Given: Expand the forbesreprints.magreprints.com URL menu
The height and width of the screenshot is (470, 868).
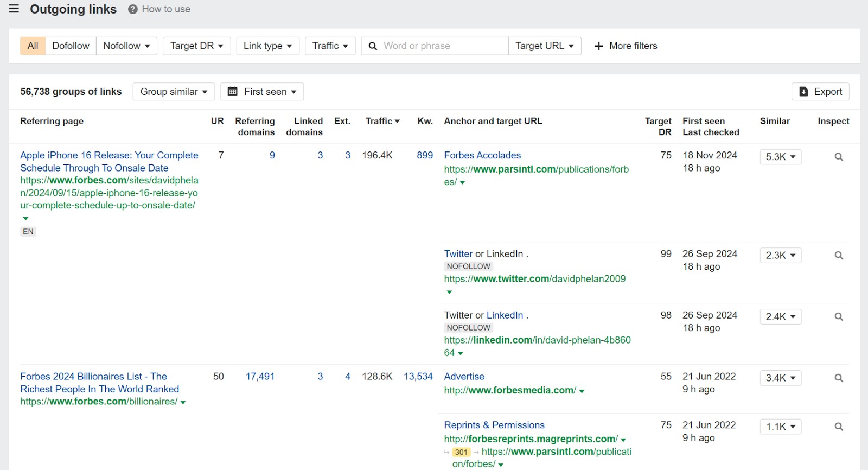Looking at the screenshot, I should tap(623, 440).
